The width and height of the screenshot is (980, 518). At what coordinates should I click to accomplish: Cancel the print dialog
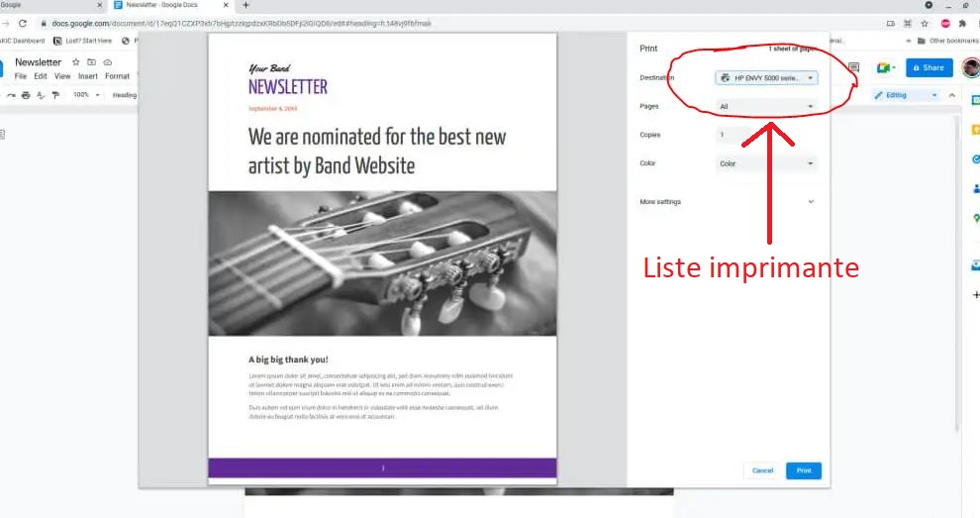(x=762, y=470)
